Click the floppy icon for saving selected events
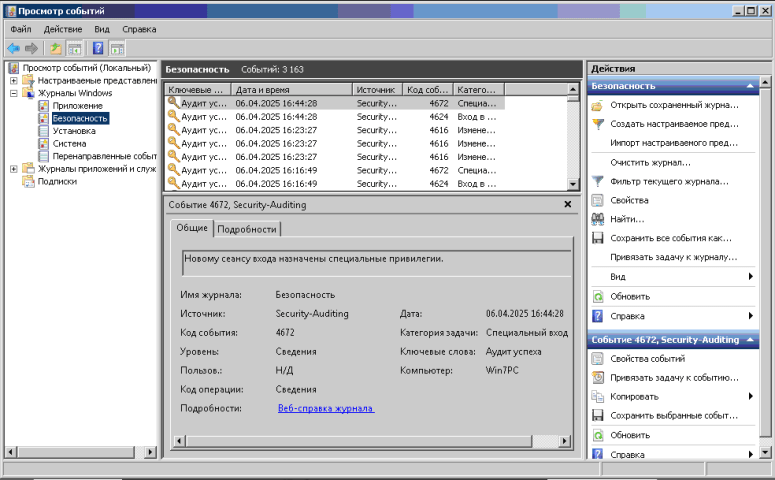The image size is (775, 480). [x=598, y=416]
